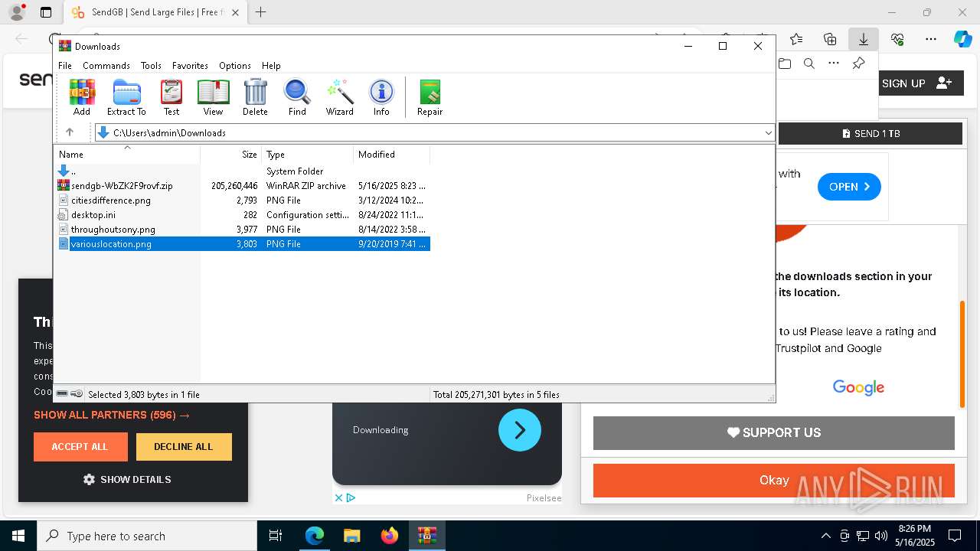
Task: Sort by Modified column header
Action: click(x=392, y=155)
